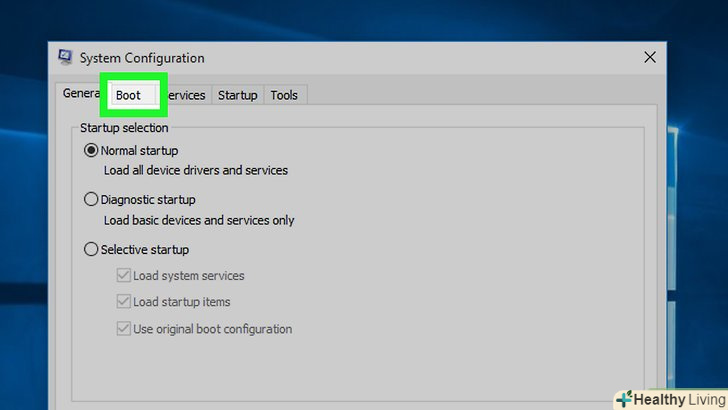Click the System Configuration title text
This screenshot has width=728, height=410.
[x=141, y=58]
